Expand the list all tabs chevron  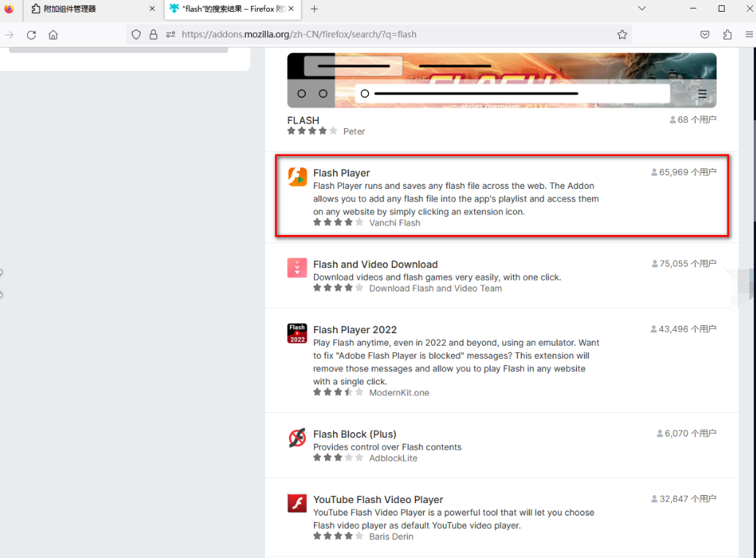pos(642,8)
